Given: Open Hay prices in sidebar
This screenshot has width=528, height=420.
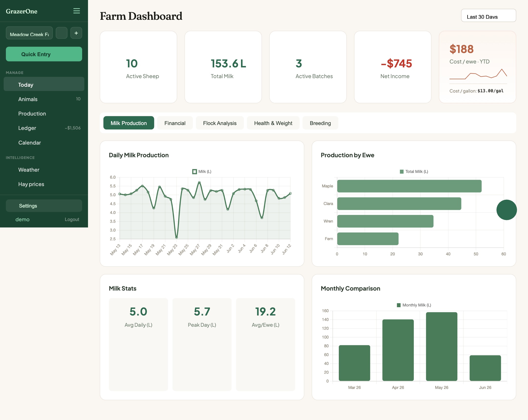Looking at the screenshot, I should 44,184.
